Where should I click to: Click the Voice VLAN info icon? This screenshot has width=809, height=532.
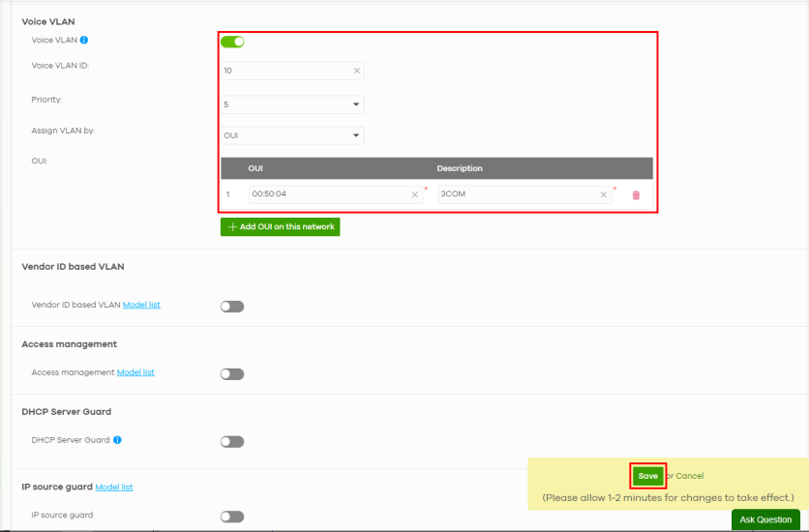tap(84, 41)
